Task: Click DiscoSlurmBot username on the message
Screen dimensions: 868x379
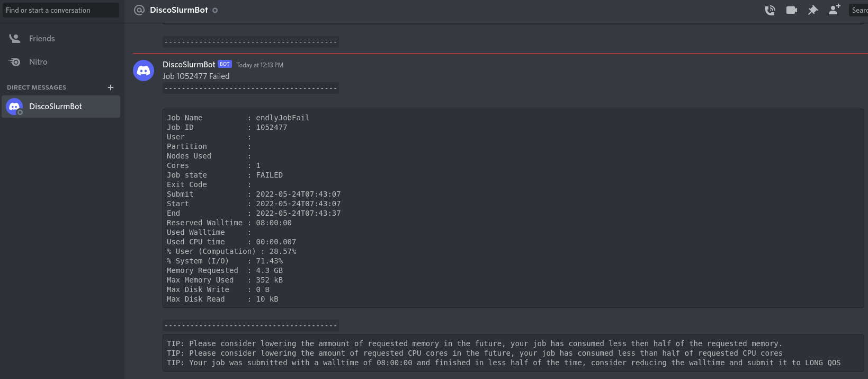Action: tap(189, 65)
